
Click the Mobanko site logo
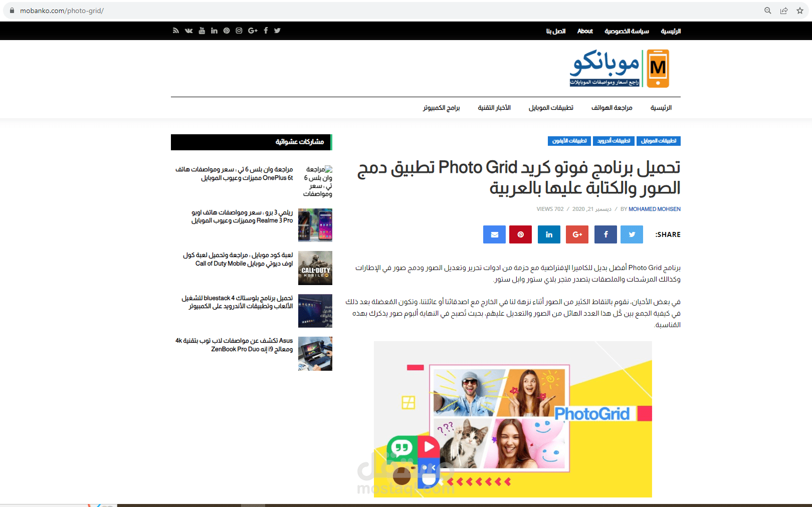pyautogui.click(x=620, y=69)
